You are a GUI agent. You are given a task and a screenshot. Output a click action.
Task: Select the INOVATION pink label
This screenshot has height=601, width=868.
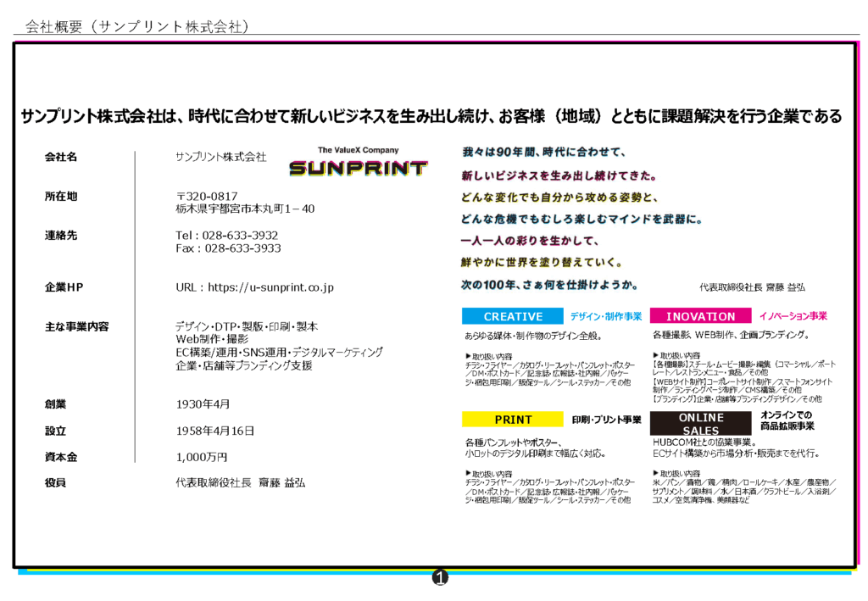pyautogui.click(x=700, y=316)
